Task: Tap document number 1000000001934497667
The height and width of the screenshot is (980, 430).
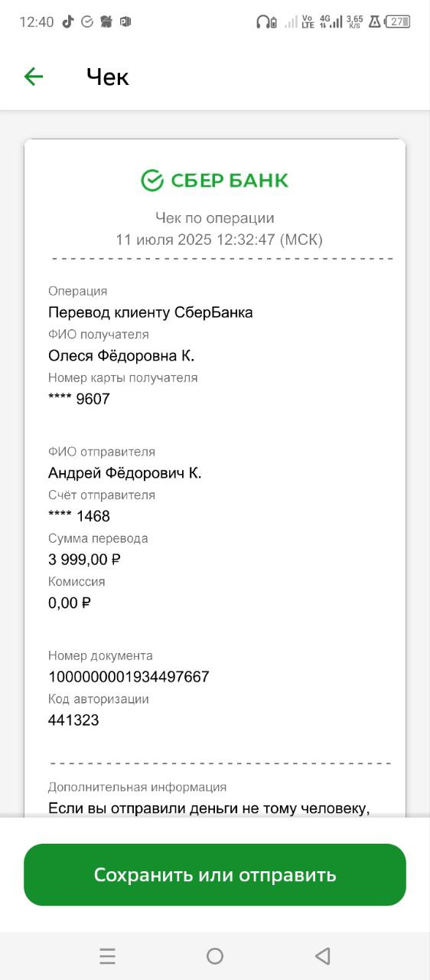Action: [129, 677]
